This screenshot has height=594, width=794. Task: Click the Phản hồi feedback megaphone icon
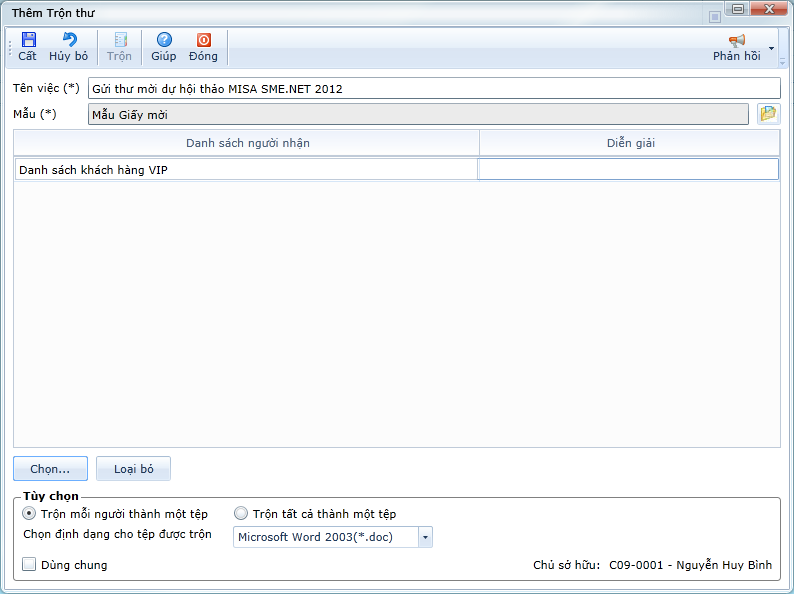(x=737, y=41)
